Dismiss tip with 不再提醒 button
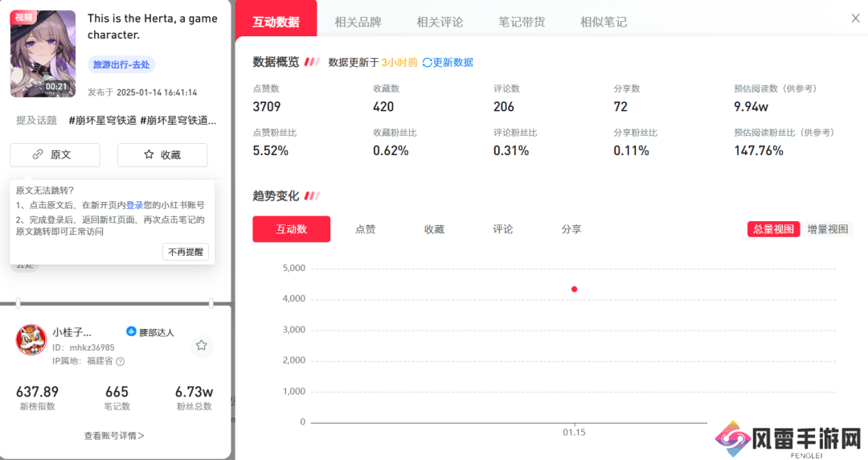Image resolution: width=868 pixels, height=460 pixels. coord(186,252)
